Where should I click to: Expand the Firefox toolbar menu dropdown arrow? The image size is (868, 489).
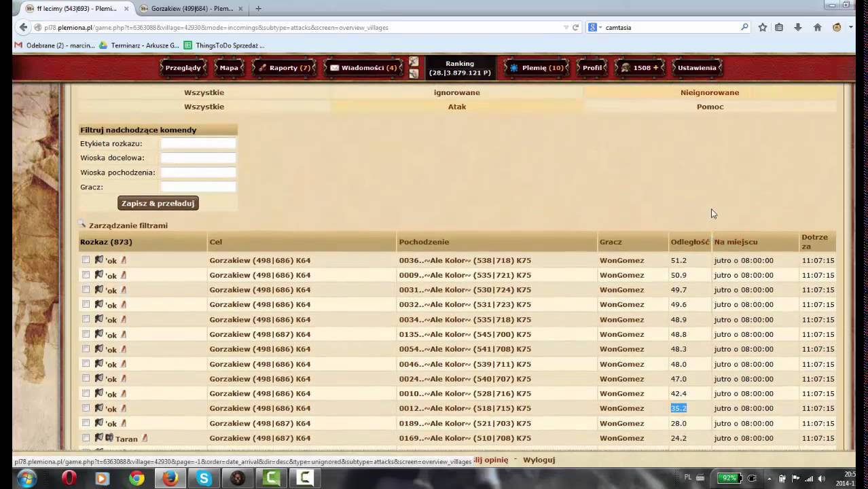[852, 27]
